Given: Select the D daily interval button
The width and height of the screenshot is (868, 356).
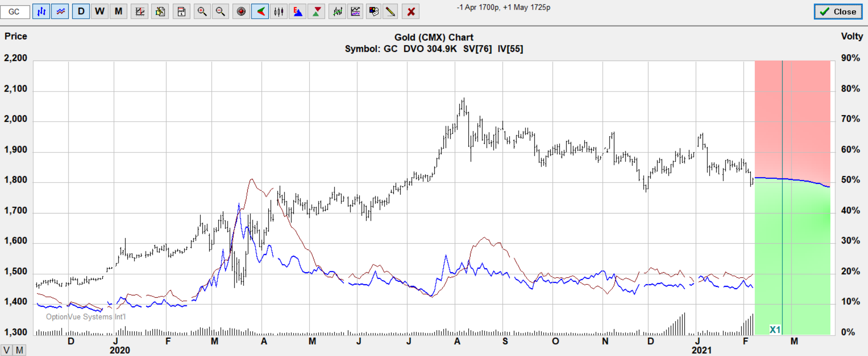Looking at the screenshot, I should 81,11.
